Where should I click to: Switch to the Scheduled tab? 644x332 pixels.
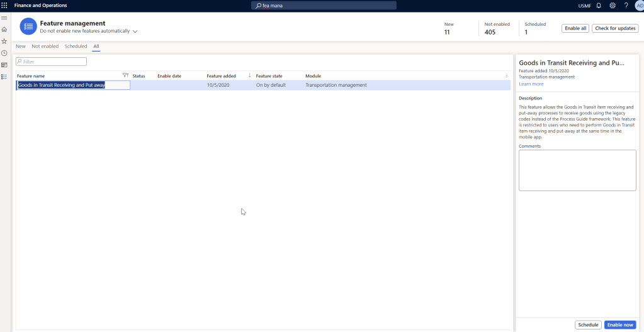pyautogui.click(x=76, y=47)
